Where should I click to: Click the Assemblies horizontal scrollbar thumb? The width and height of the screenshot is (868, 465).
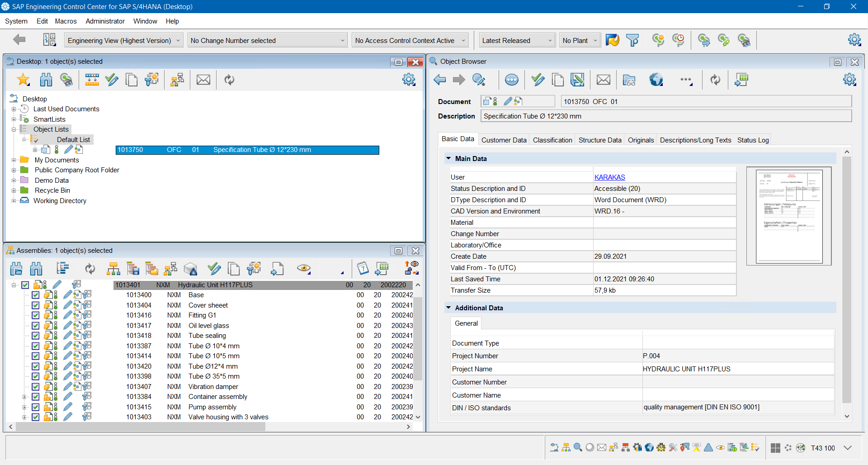click(141, 427)
